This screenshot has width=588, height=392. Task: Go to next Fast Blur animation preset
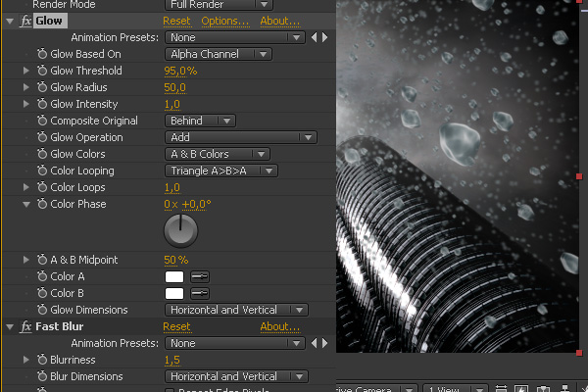pyautogui.click(x=324, y=343)
